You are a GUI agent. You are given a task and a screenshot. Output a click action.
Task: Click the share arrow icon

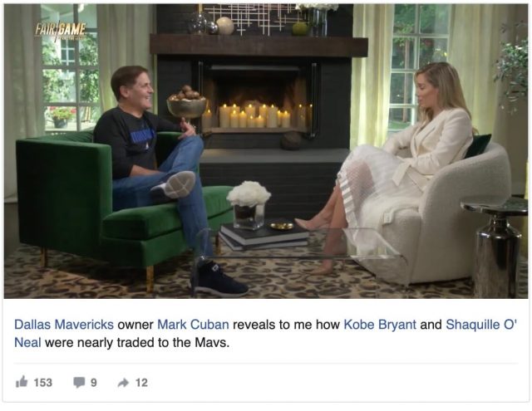coord(123,383)
